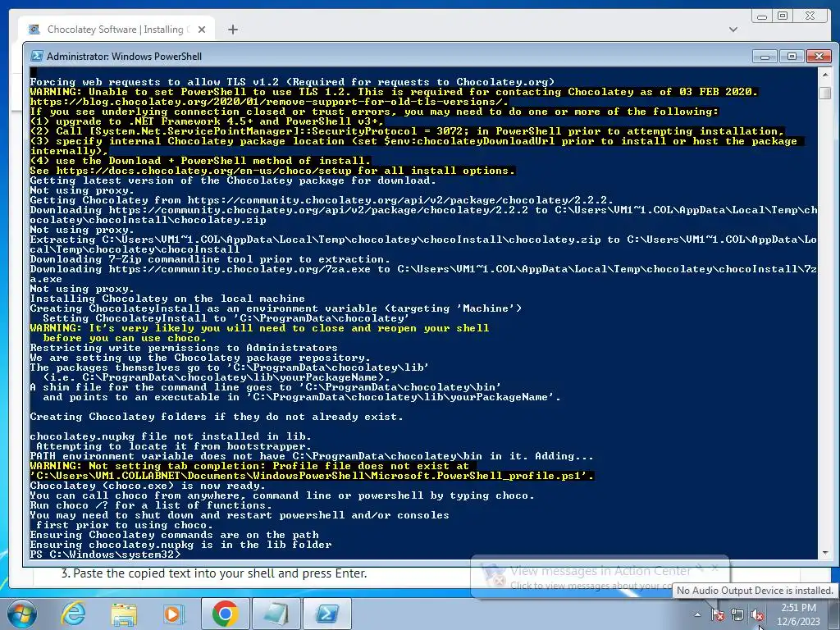The height and width of the screenshot is (630, 840).
Task: Close the Administrator: Windows PowerShell window
Action: (x=819, y=57)
